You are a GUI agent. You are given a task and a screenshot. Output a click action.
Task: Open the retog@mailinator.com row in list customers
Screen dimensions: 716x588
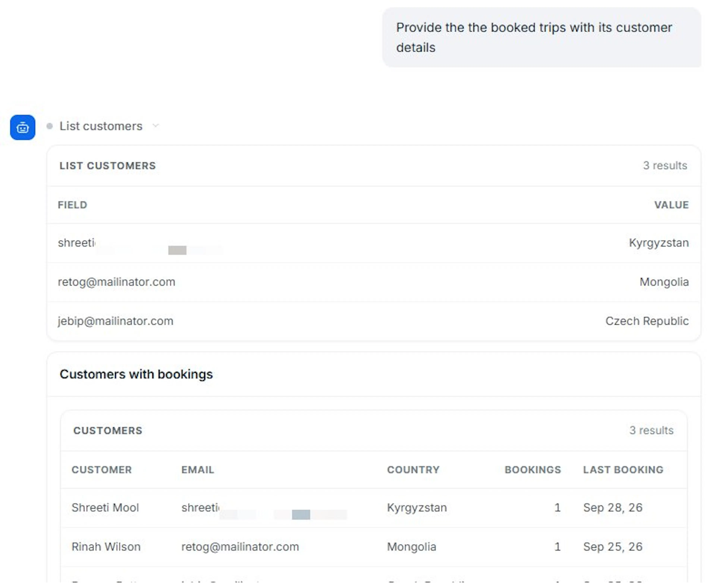point(373,282)
